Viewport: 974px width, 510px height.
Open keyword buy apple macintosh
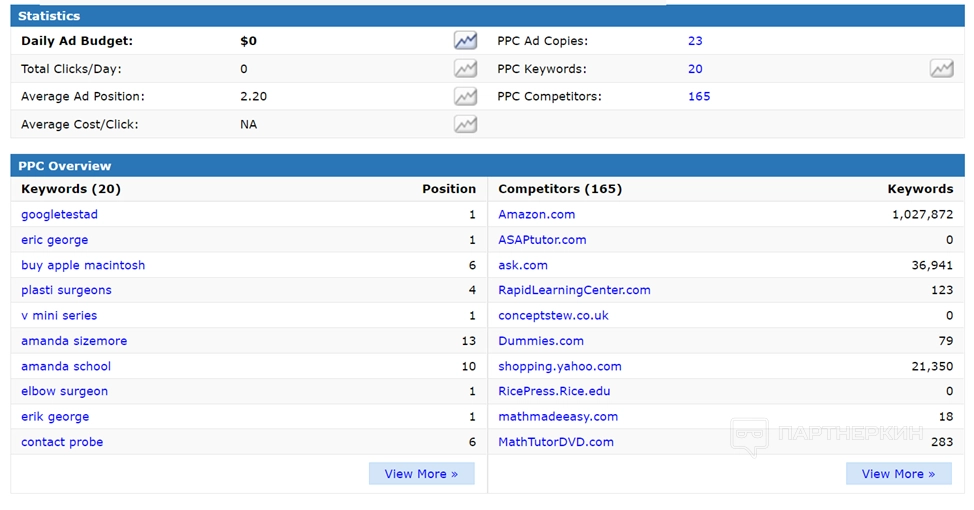pyautogui.click(x=83, y=265)
